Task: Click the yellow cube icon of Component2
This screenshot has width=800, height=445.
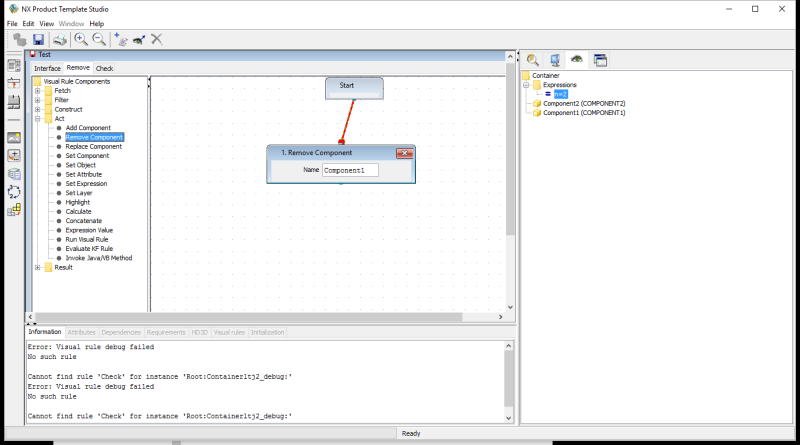Action: [537, 104]
